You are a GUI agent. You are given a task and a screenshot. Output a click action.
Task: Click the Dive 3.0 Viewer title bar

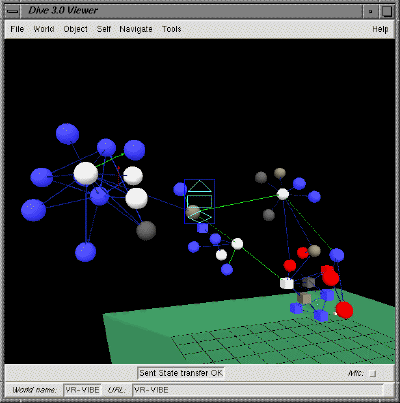click(x=191, y=11)
